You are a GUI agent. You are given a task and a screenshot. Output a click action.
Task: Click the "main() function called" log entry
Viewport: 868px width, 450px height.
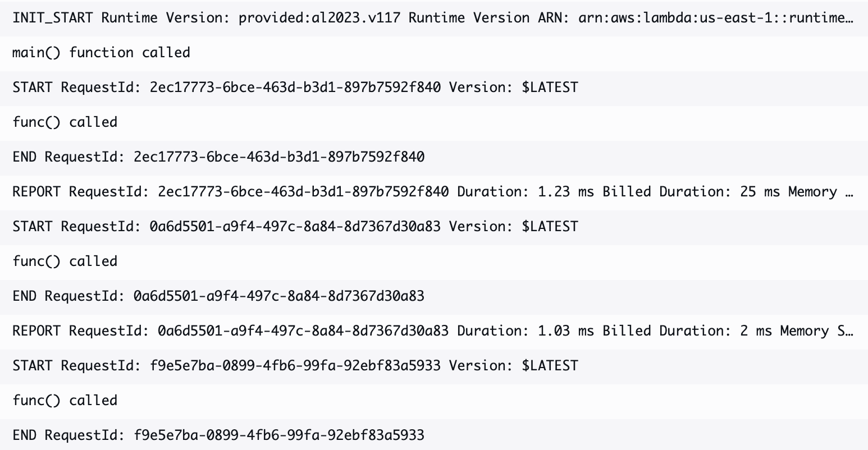click(101, 52)
